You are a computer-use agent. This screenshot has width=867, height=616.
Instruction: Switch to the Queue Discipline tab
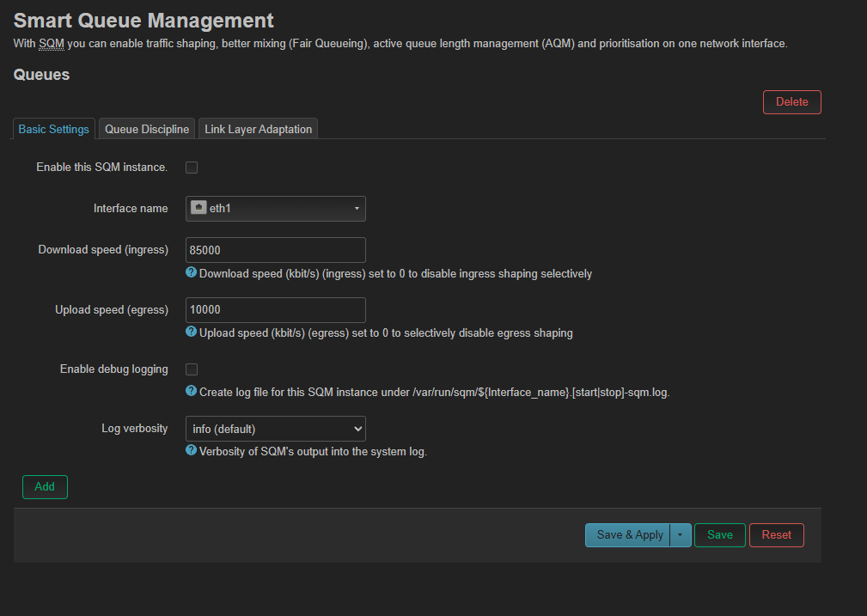(x=147, y=130)
